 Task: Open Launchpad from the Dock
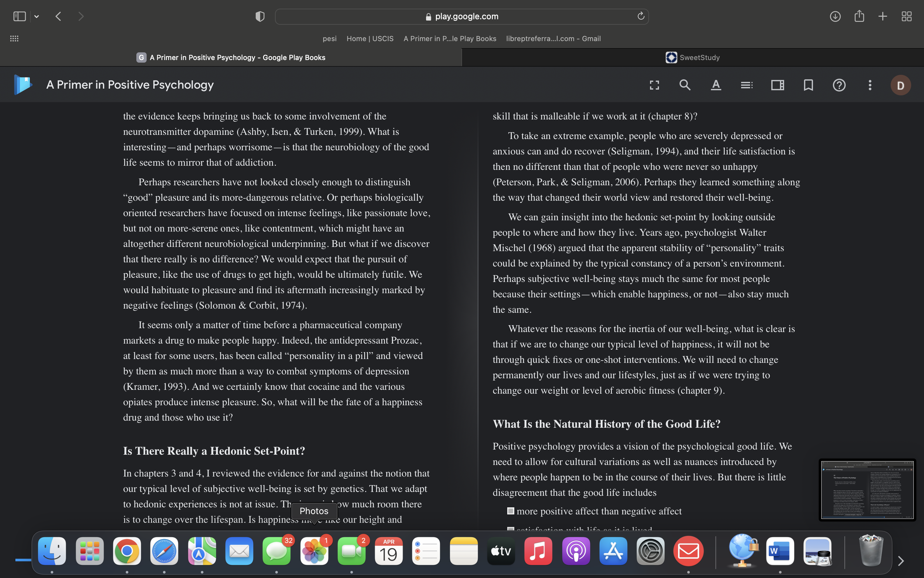point(89,551)
